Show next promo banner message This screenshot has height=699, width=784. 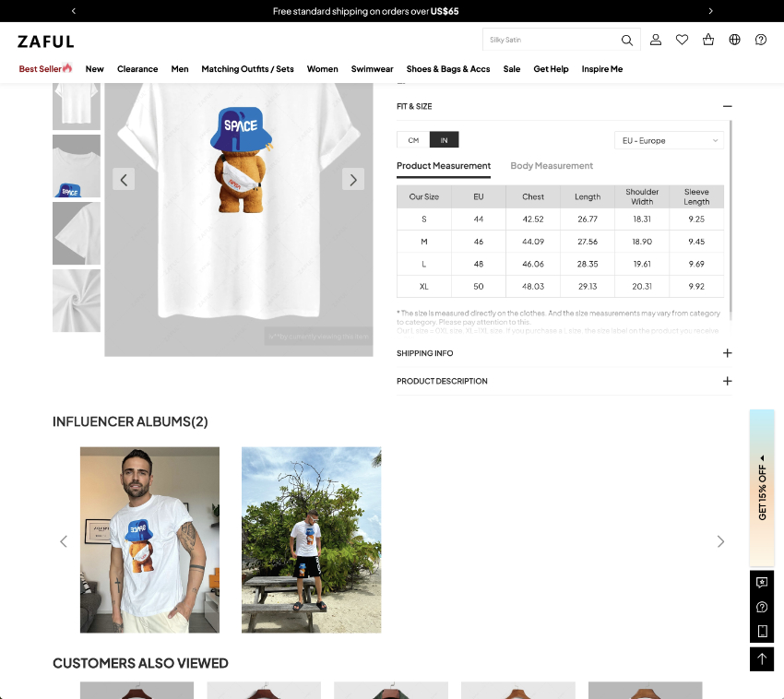(x=710, y=10)
